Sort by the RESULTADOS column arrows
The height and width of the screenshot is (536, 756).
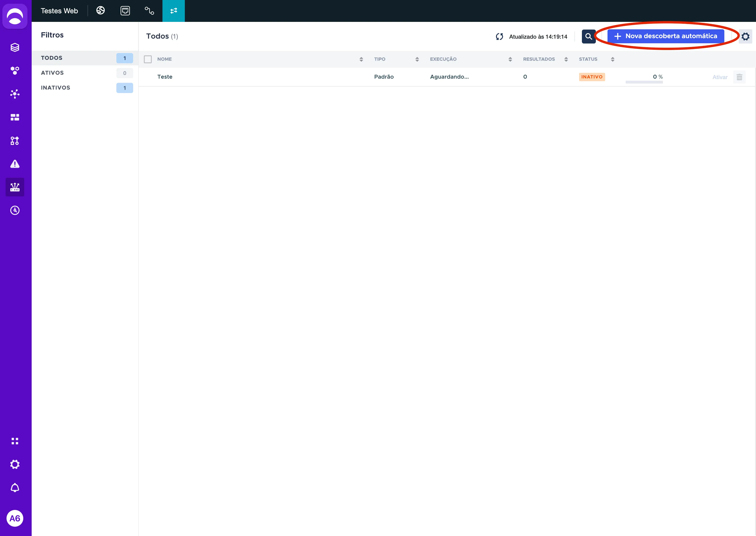pyautogui.click(x=566, y=59)
